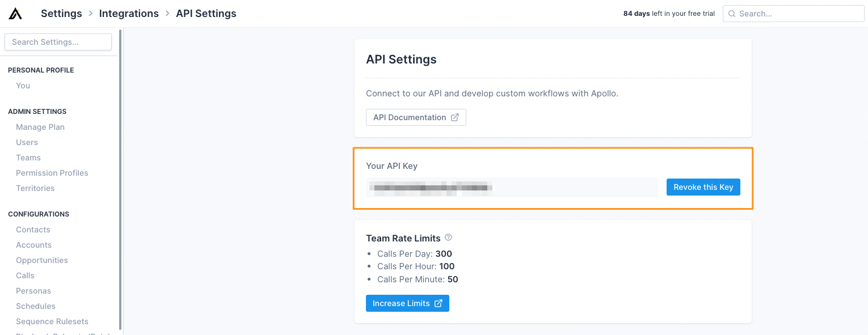Click the Apollo logo icon

click(15, 14)
